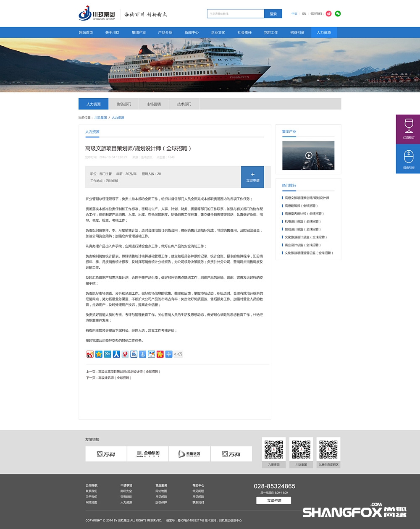Image resolution: width=420 pixels, height=529 pixels.
Task: Open hot list item 高级室内设计师（全球招聘）
Action: pos(304,214)
